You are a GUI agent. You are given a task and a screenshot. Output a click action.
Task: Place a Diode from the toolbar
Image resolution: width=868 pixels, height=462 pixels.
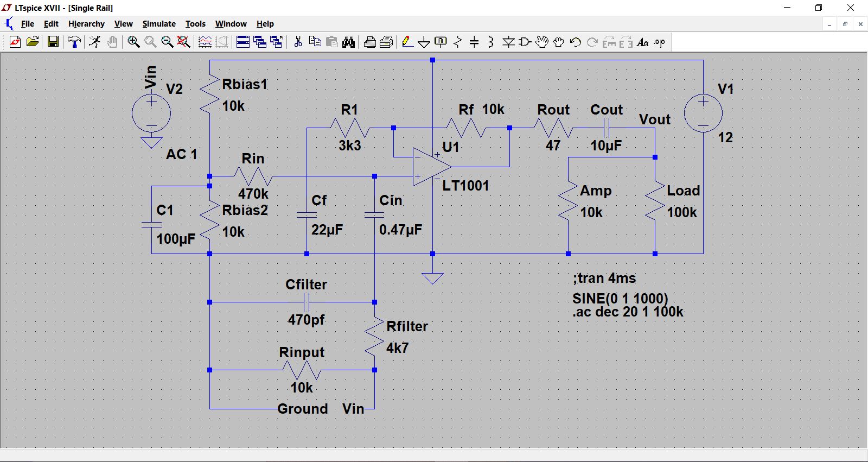click(508, 42)
